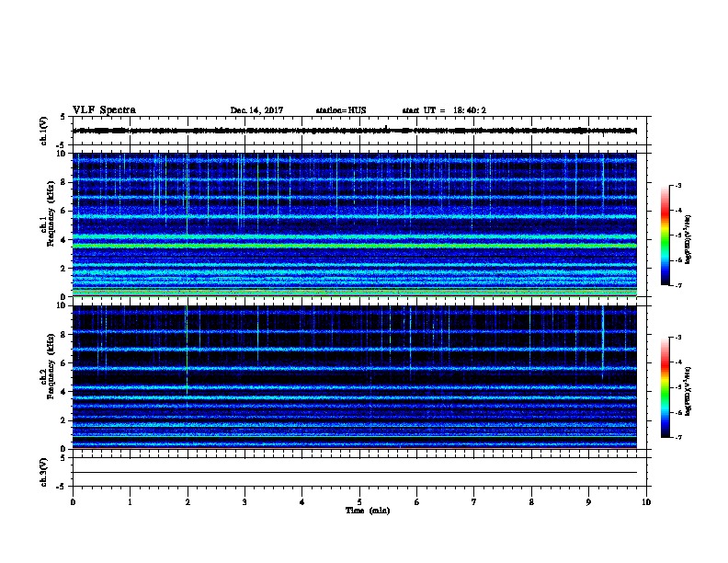Image resolution: width=728 pixels, height=563 pixels.
Task: Click the "4" kHz tick of ch.2 spectrogram
Action: click(63, 392)
